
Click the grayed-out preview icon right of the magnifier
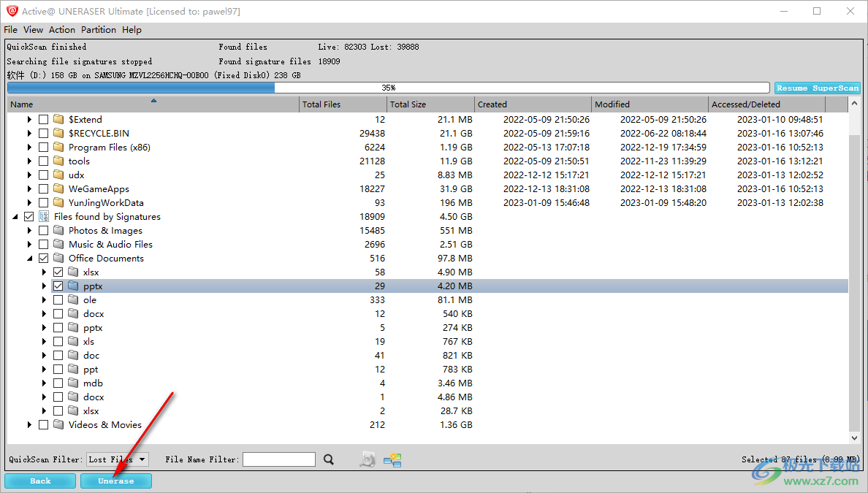(x=368, y=459)
